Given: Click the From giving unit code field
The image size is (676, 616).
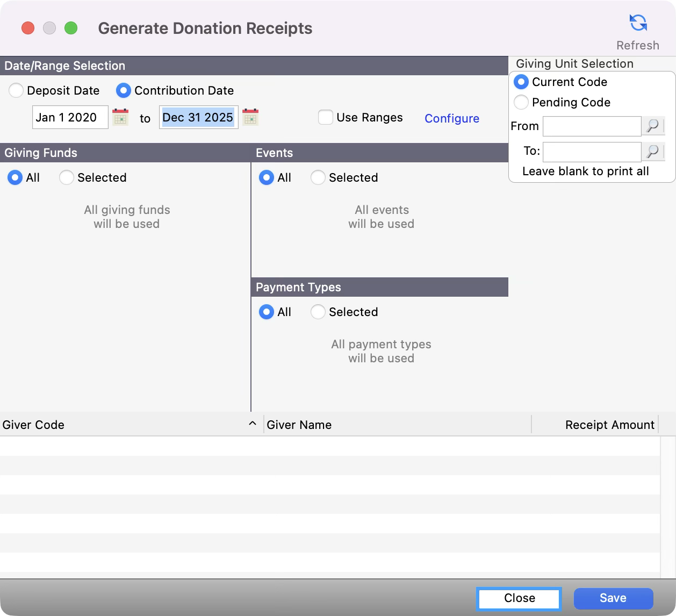Looking at the screenshot, I should [x=592, y=126].
